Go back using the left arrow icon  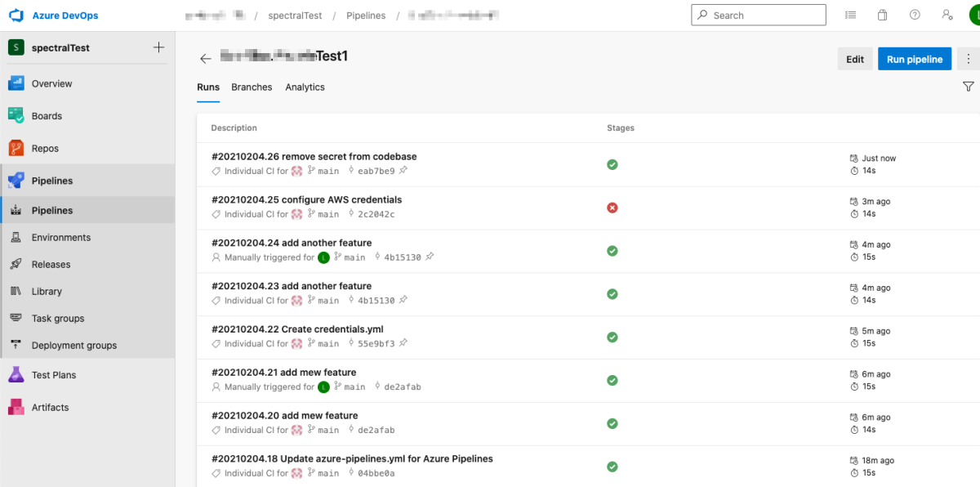pos(206,59)
